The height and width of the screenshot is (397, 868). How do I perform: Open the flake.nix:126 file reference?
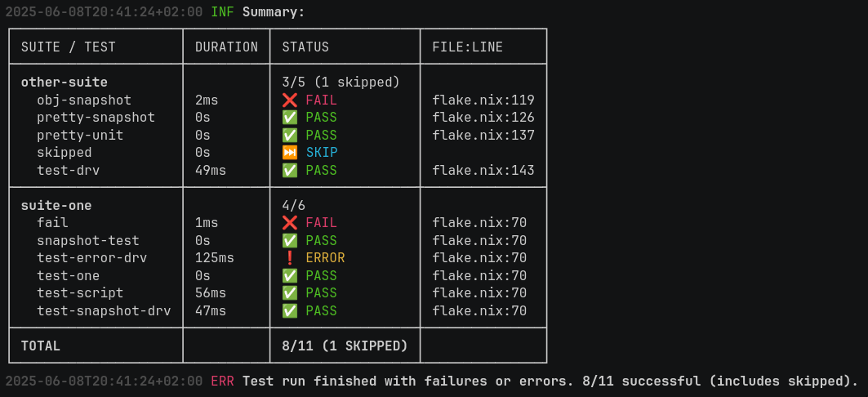tap(483, 118)
